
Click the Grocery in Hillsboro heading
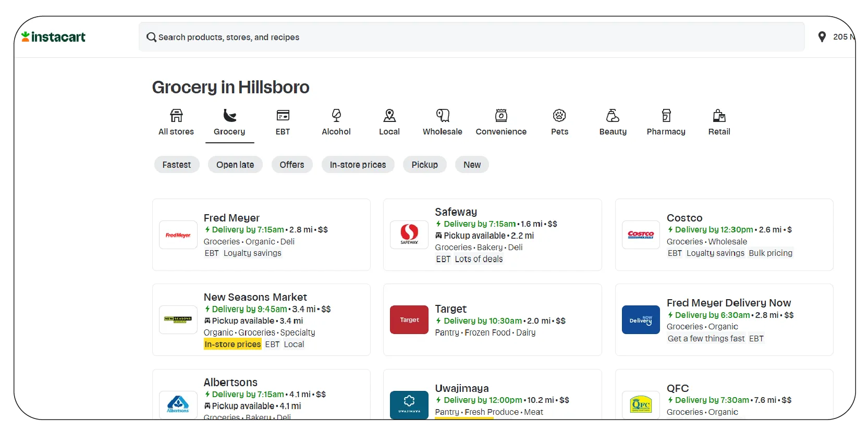pos(231,87)
